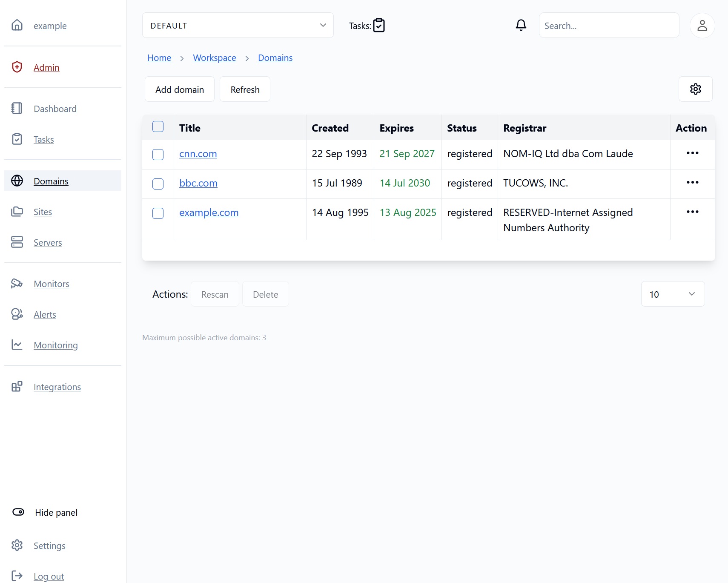Expand the DEFAULT workspace dropdown
This screenshot has width=728, height=583.
pos(238,25)
